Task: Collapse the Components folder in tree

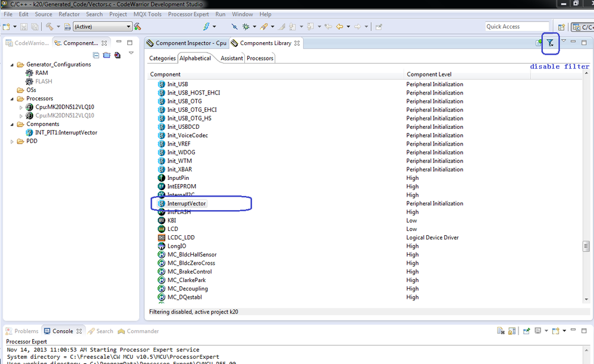Action: 12,125
